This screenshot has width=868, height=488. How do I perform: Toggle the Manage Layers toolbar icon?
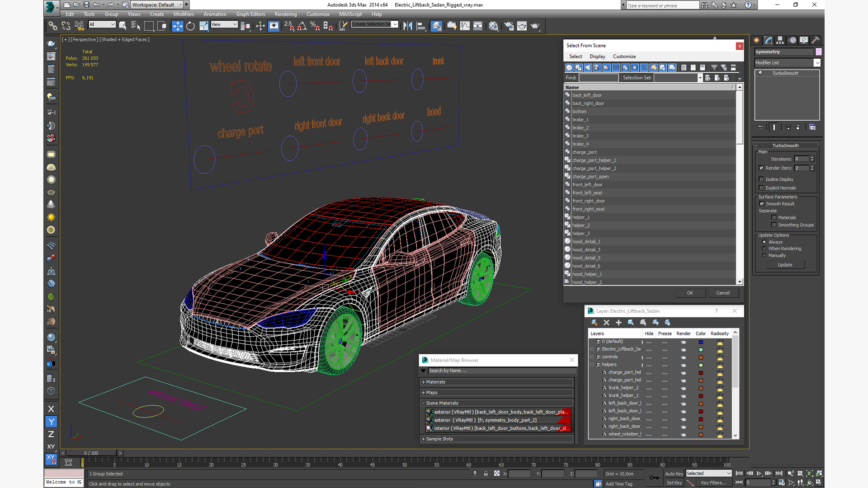tap(436, 26)
